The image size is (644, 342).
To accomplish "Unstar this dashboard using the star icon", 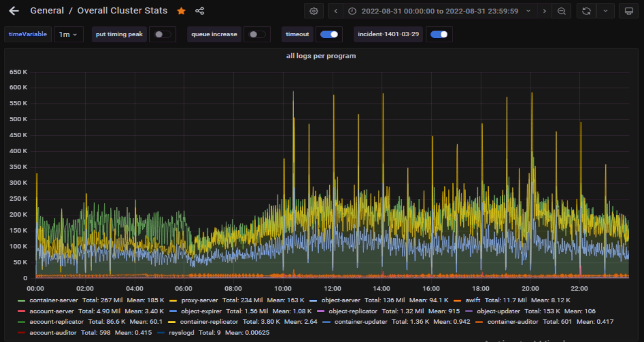I will 182,11.
